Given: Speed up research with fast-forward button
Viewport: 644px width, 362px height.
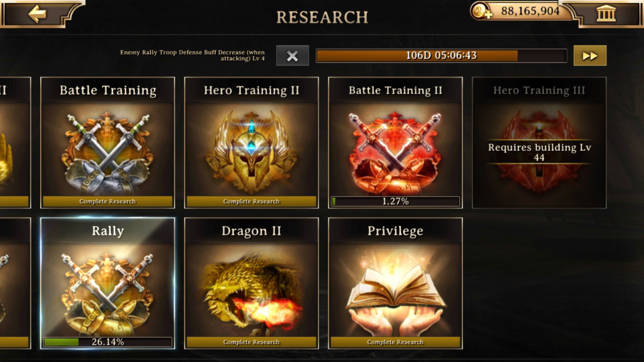Looking at the screenshot, I should (x=590, y=56).
